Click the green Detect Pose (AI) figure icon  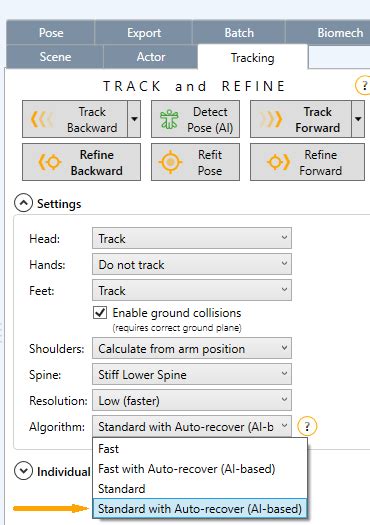click(169, 119)
